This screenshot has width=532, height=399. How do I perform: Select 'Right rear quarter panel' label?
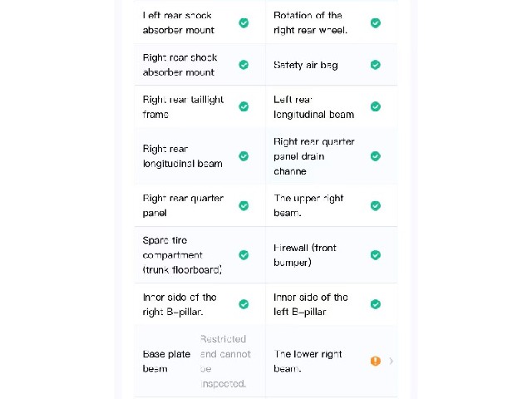click(183, 205)
